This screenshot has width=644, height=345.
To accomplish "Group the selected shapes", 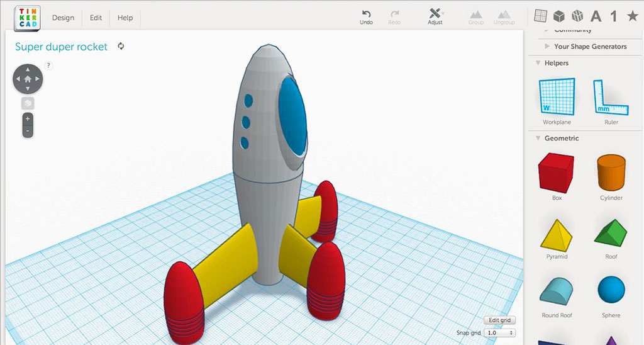I will (x=475, y=17).
